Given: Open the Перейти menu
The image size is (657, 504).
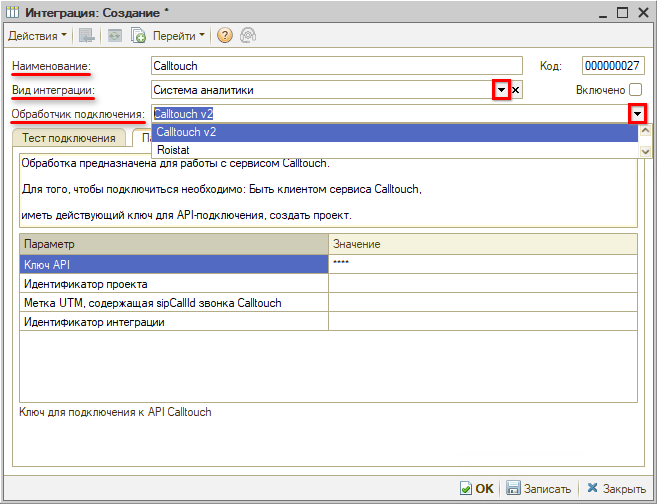Looking at the screenshot, I should 178,36.
